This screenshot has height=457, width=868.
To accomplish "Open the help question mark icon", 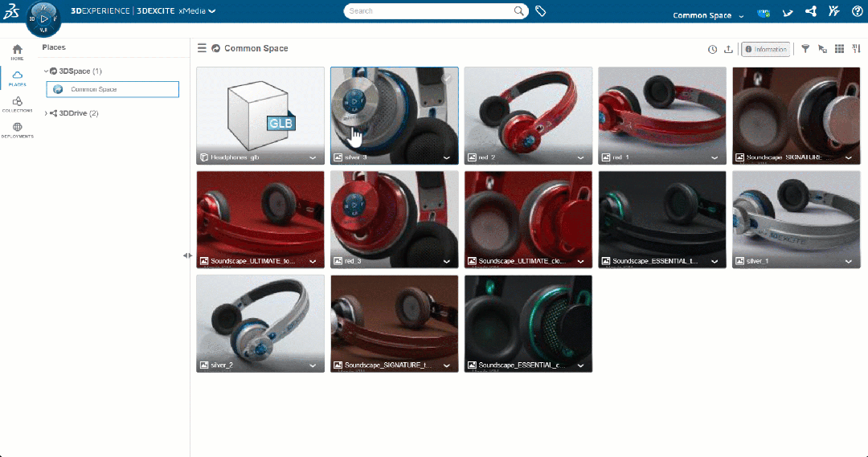I will [857, 12].
